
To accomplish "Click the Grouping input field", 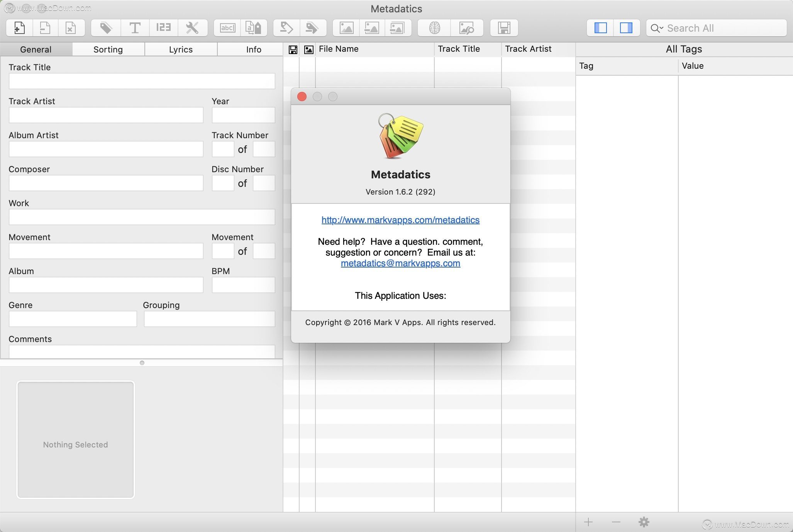I will (x=210, y=319).
